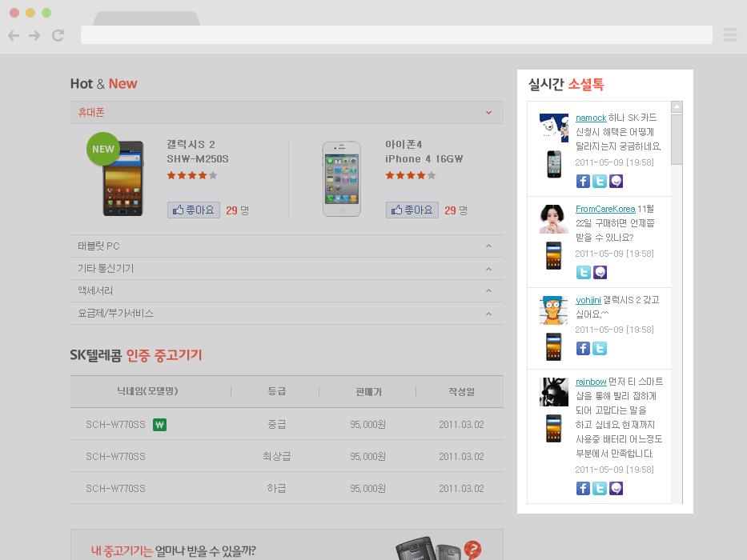This screenshot has height=560, width=747.
Task: Open the browser hamburger menu
Action: [729, 35]
